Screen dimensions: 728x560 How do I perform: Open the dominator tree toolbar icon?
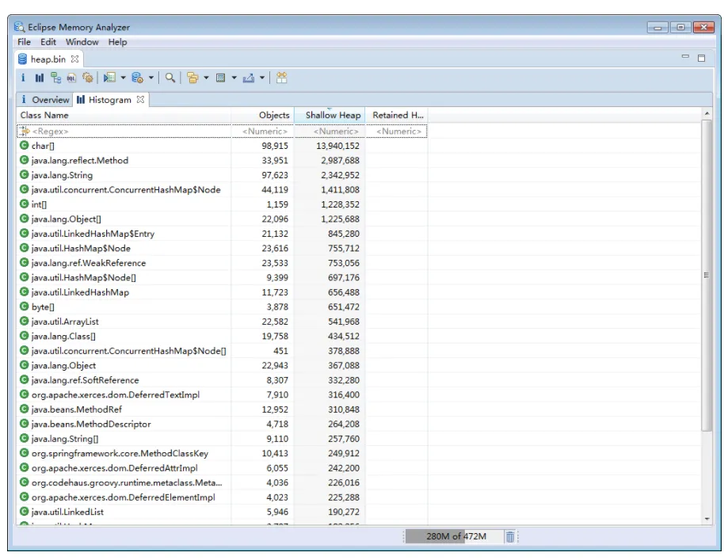[x=55, y=78]
